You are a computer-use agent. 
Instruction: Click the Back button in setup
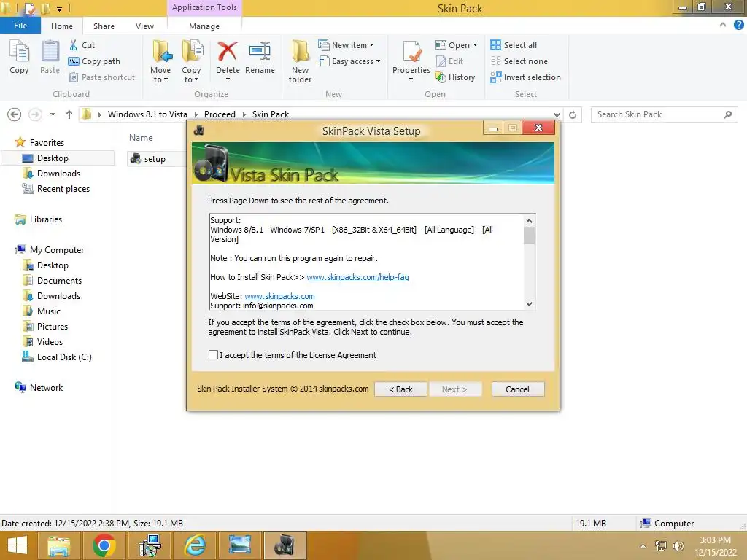coord(400,389)
